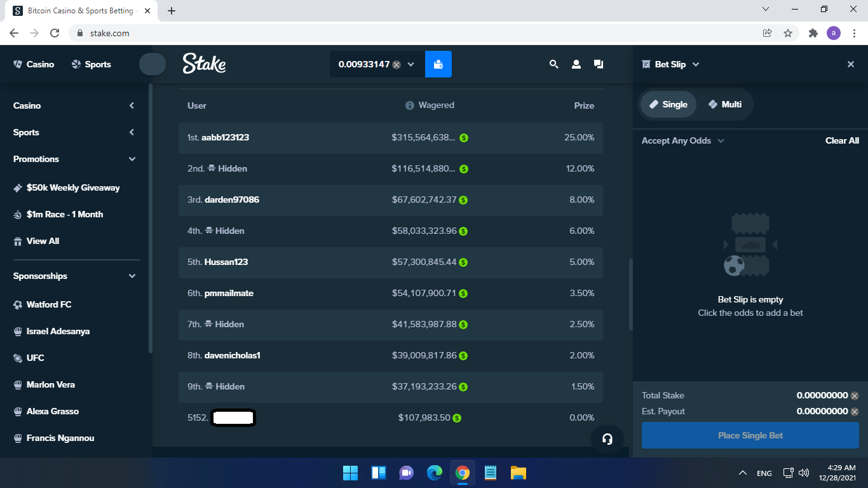This screenshot has width=868, height=488.
Task: Open user darden97086 profile
Action: (232, 200)
